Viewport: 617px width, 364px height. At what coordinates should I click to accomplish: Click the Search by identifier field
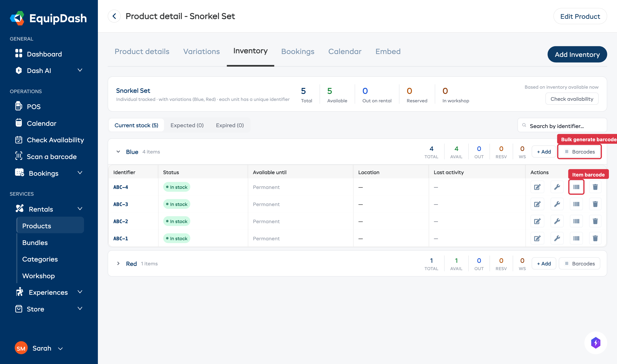[x=562, y=126]
